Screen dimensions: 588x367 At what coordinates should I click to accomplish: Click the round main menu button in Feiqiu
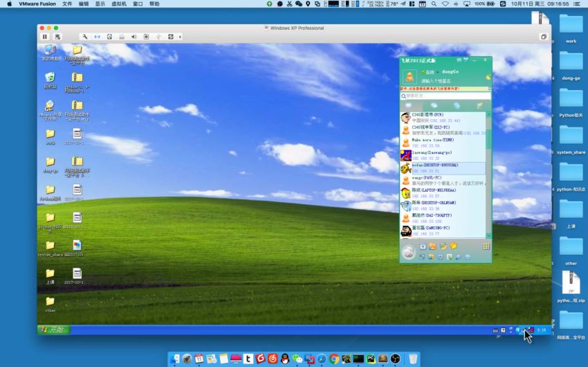(x=408, y=252)
